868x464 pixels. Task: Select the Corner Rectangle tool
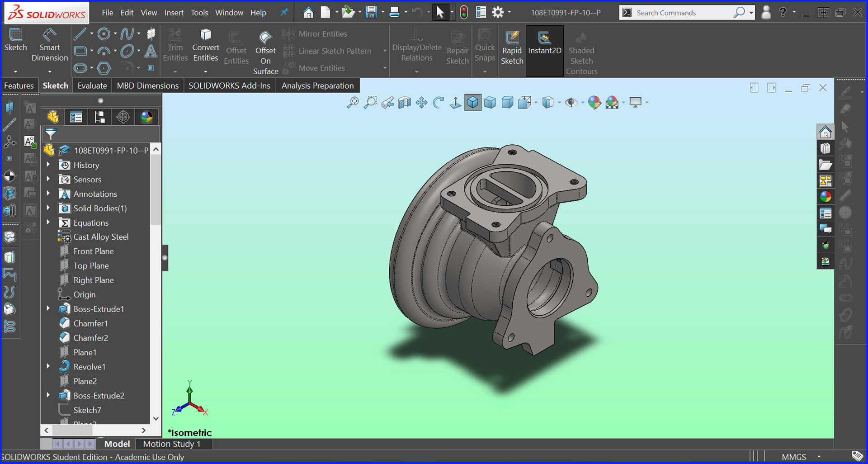(x=80, y=51)
